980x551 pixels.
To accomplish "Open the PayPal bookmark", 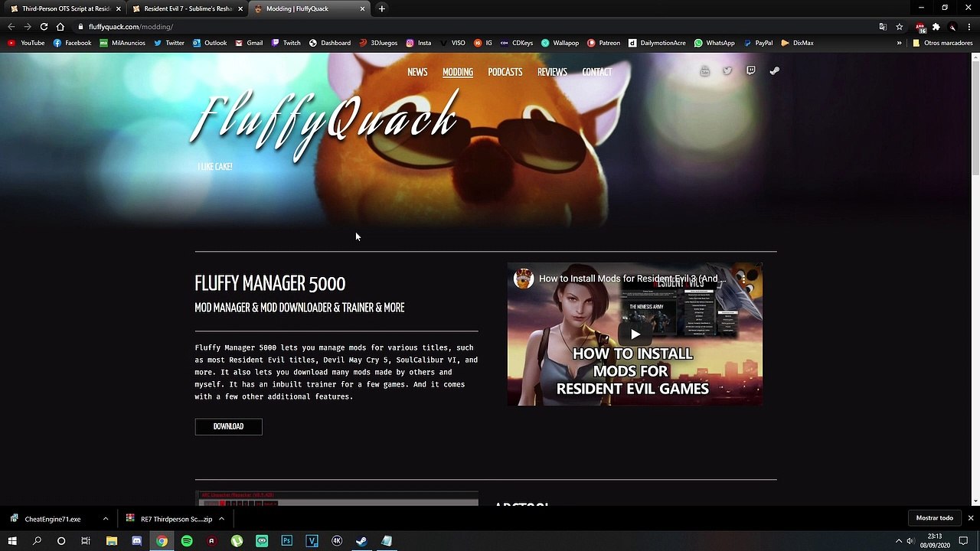I will [758, 43].
